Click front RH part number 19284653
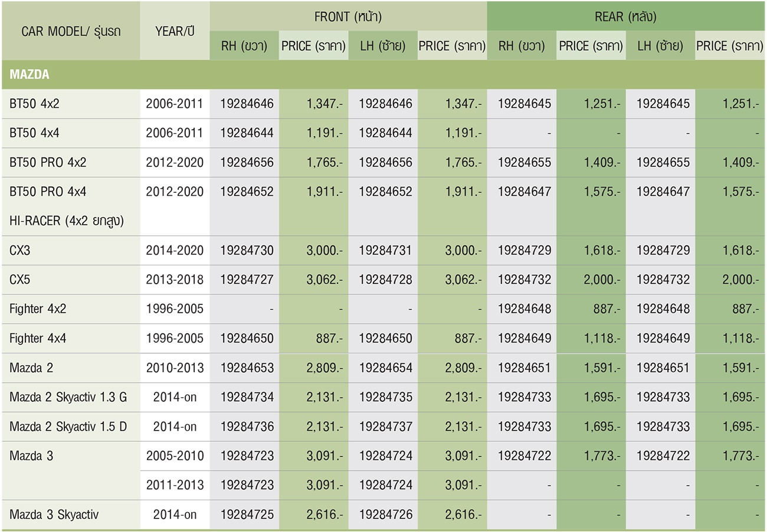The height and width of the screenshot is (532, 767). (247, 368)
